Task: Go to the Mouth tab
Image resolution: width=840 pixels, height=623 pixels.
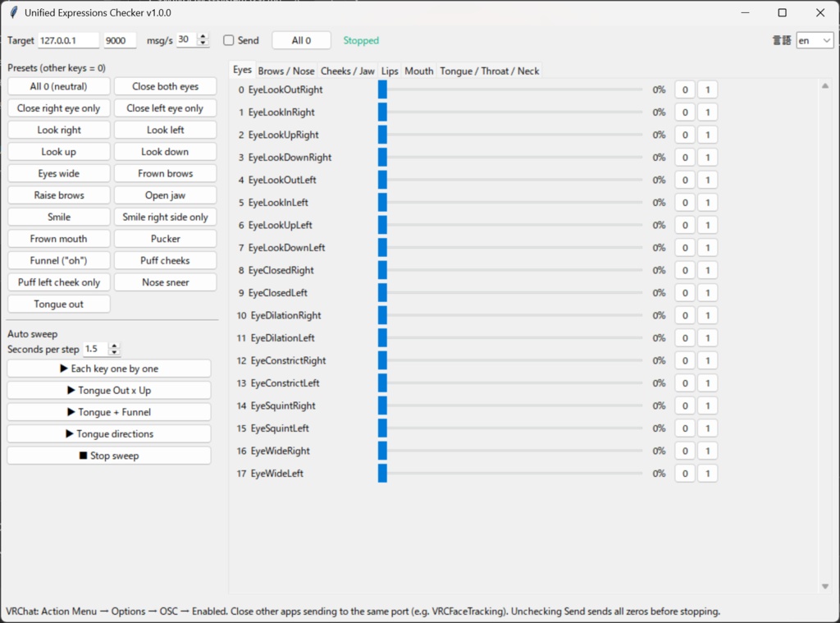Action: tap(419, 71)
